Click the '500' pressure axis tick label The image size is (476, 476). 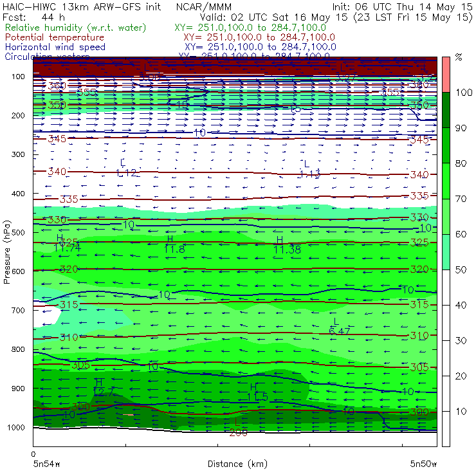click(x=18, y=233)
